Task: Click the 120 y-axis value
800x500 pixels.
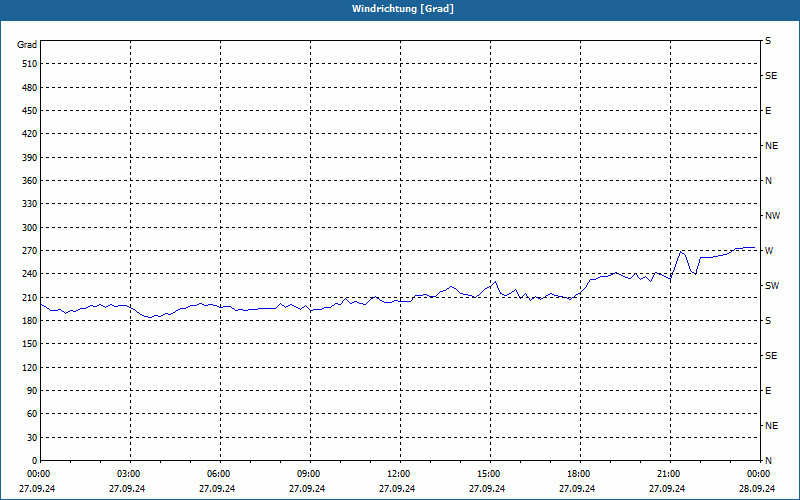Action: point(30,367)
